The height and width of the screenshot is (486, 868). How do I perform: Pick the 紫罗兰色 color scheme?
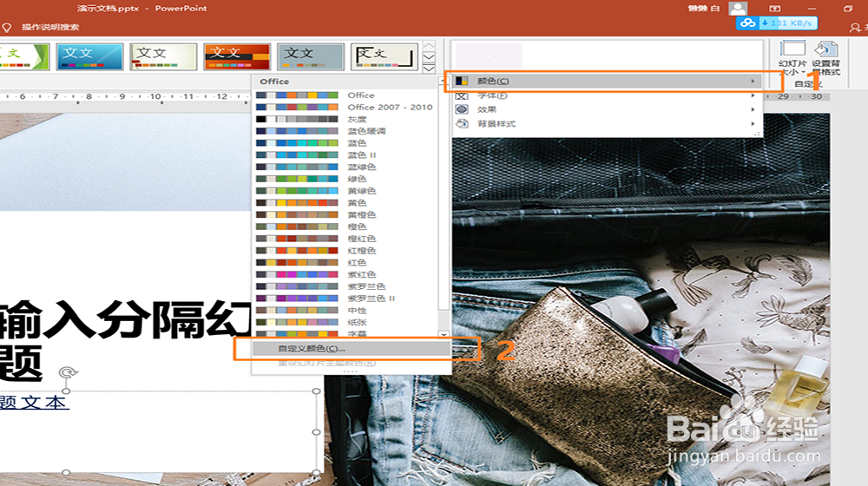click(x=346, y=286)
